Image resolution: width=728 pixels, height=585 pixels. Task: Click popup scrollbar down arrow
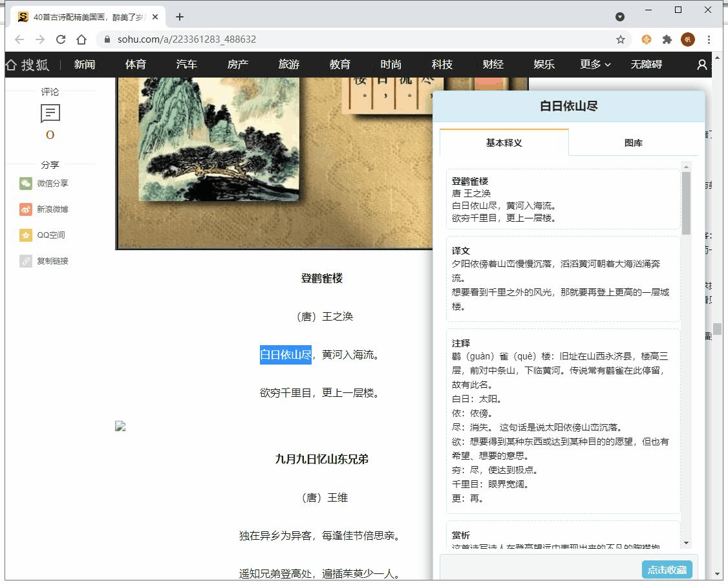[x=686, y=543]
